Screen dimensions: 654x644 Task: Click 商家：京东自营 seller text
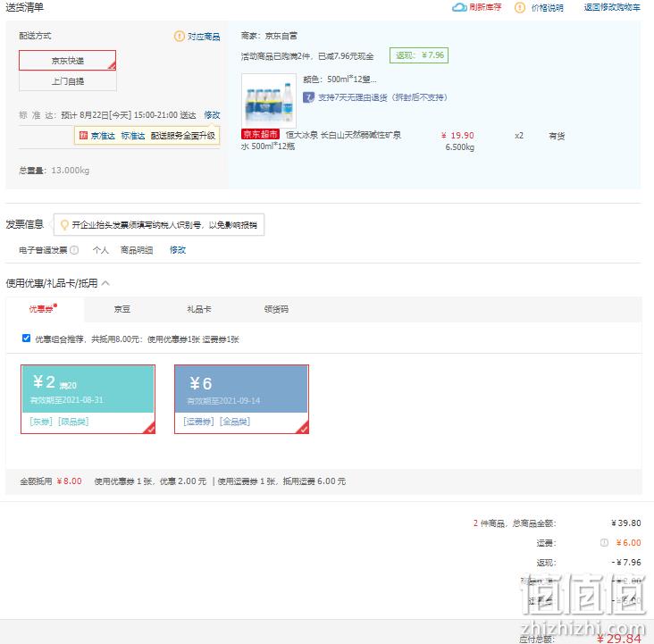(x=269, y=36)
